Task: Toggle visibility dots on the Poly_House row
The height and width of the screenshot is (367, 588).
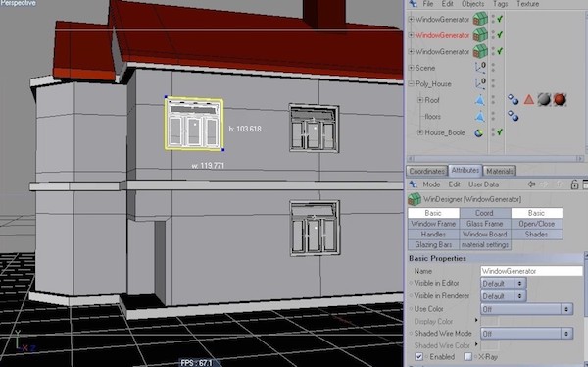Action: pos(493,83)
